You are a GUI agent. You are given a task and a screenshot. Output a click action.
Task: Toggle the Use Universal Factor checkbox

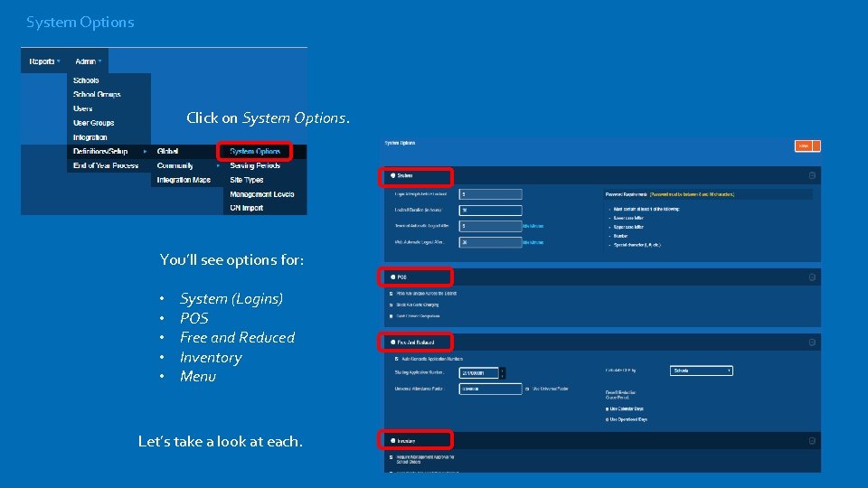click(527, 389)
